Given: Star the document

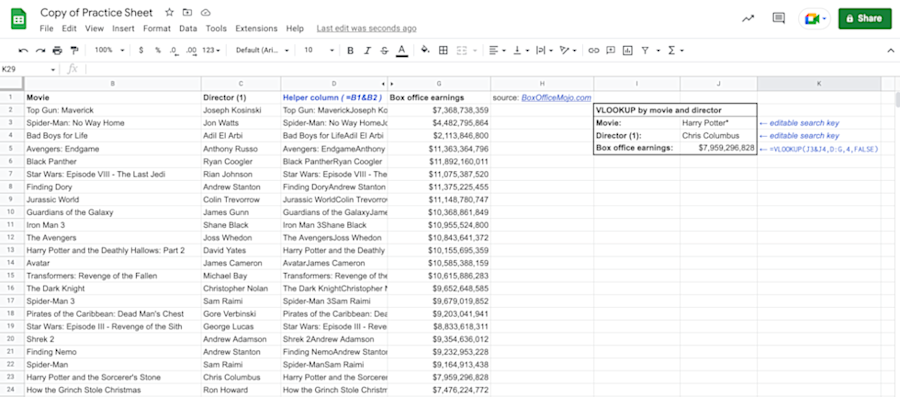Looking at the screenshot, I should point(169,12).
